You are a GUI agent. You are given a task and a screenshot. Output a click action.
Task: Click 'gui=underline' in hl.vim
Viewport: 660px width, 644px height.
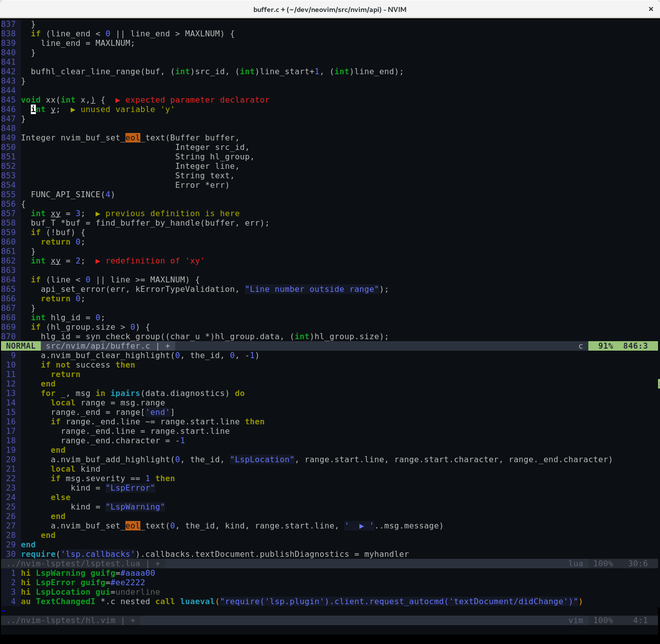tap(128, 592)
